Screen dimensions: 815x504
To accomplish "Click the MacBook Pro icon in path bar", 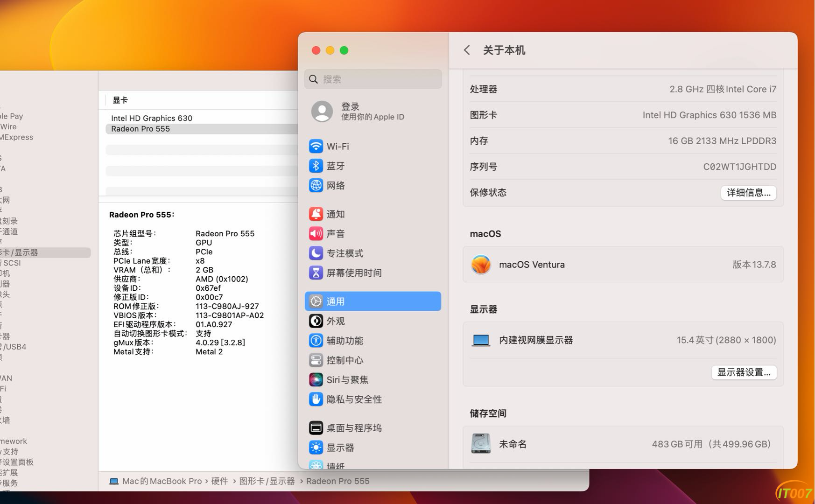I will [x=114, y=481].
